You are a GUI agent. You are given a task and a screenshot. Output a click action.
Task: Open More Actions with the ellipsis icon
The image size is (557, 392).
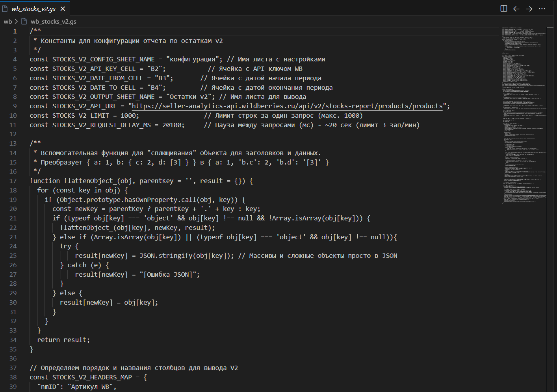tap(542, 8)
